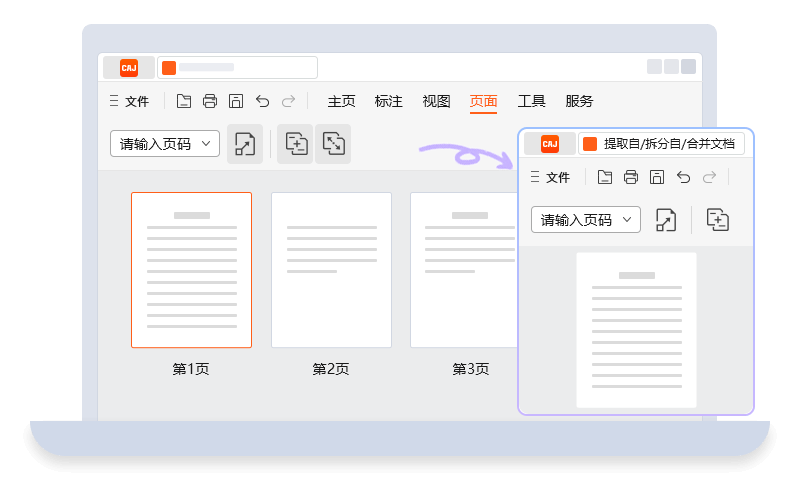The height and width of the screenshot is (500, 800).
Task: Open the 文件 menu in main window
Action: click(130, 101)
